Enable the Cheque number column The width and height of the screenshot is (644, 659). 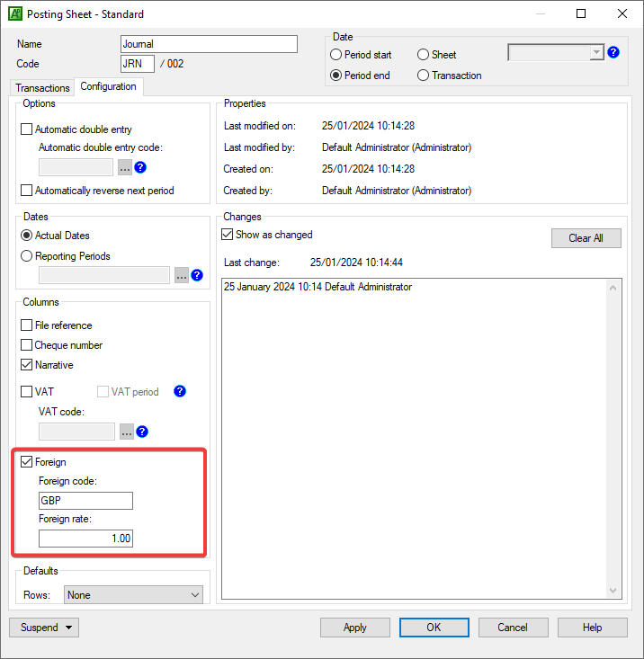[26, 345]
